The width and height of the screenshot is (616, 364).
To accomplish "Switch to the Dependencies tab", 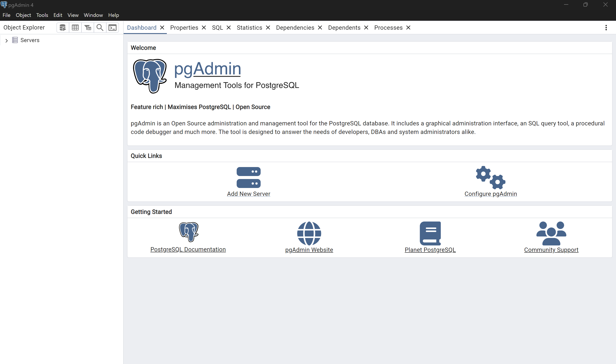I will click(x=295, y=28).
